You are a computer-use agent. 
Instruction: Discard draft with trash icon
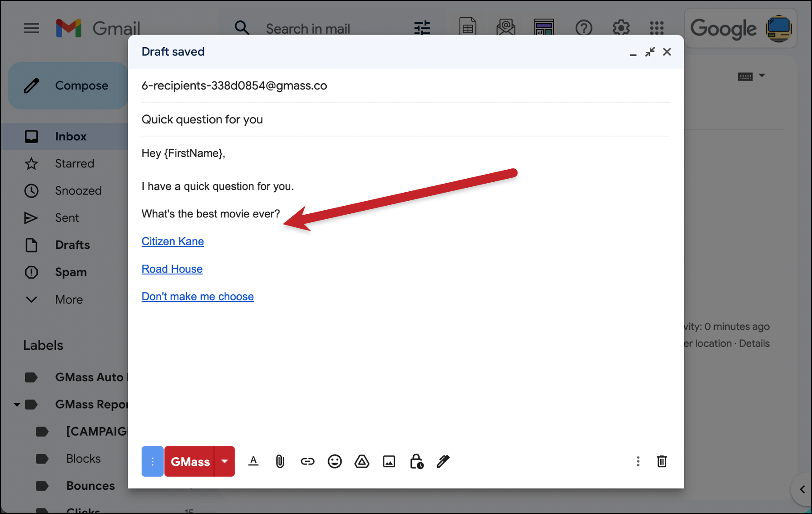coord(662,461)
